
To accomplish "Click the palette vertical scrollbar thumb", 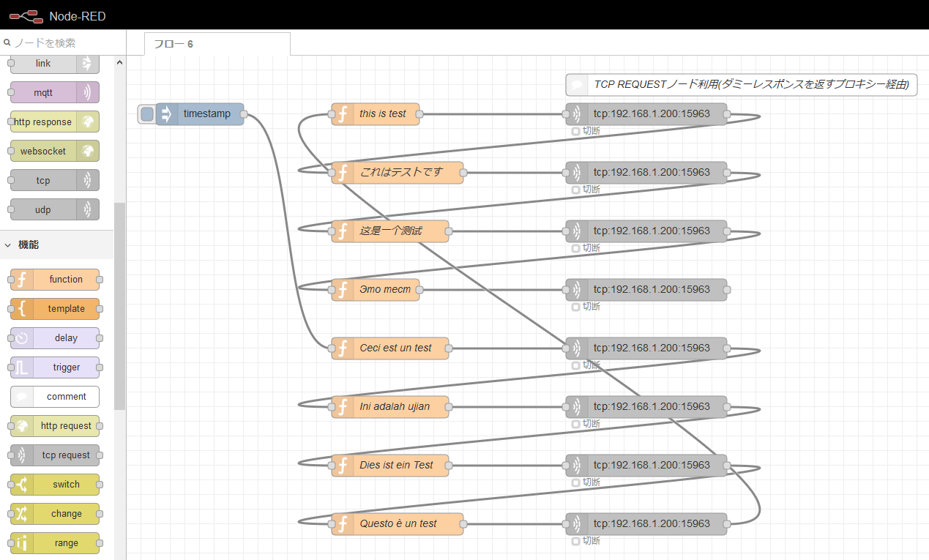I will click(119, 306).
